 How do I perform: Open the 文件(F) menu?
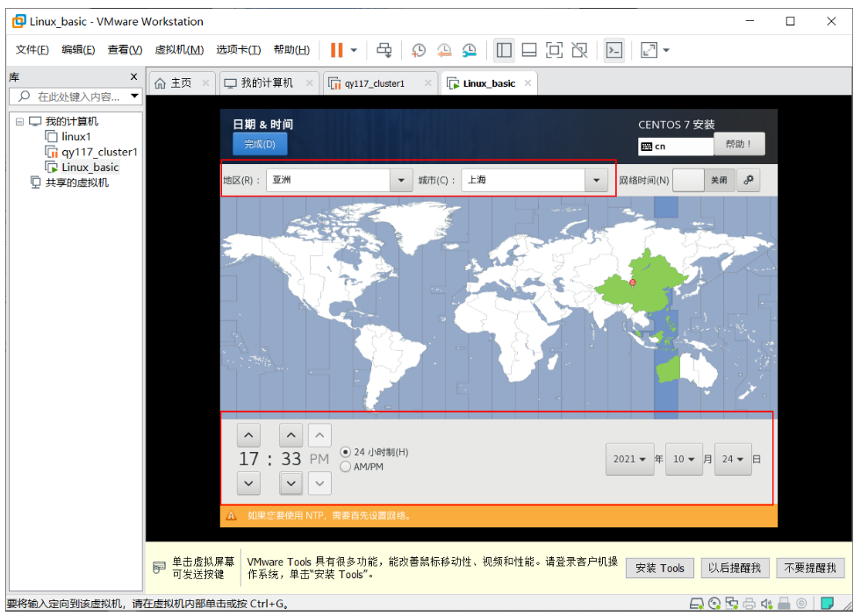click(x=32, y=50)
